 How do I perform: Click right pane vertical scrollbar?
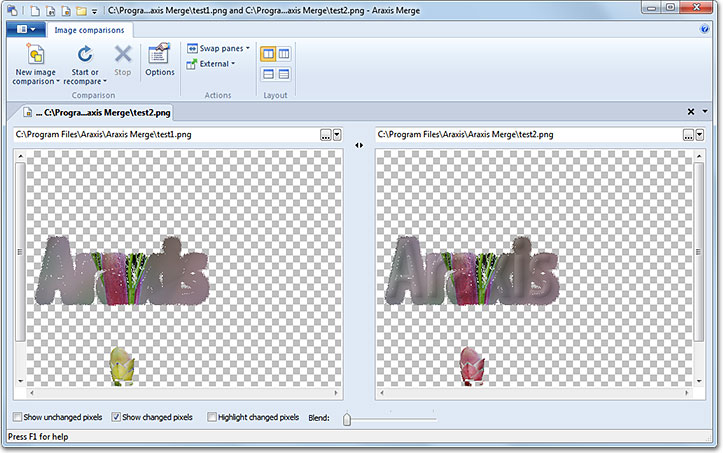pyautogui.click(x=699, y=252)
